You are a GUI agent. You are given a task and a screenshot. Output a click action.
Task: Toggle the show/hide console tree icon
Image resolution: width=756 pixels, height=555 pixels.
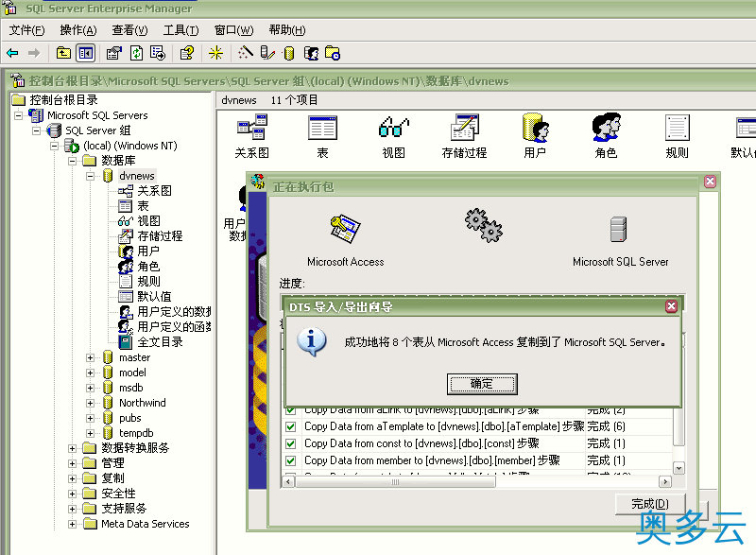(86, 53)
